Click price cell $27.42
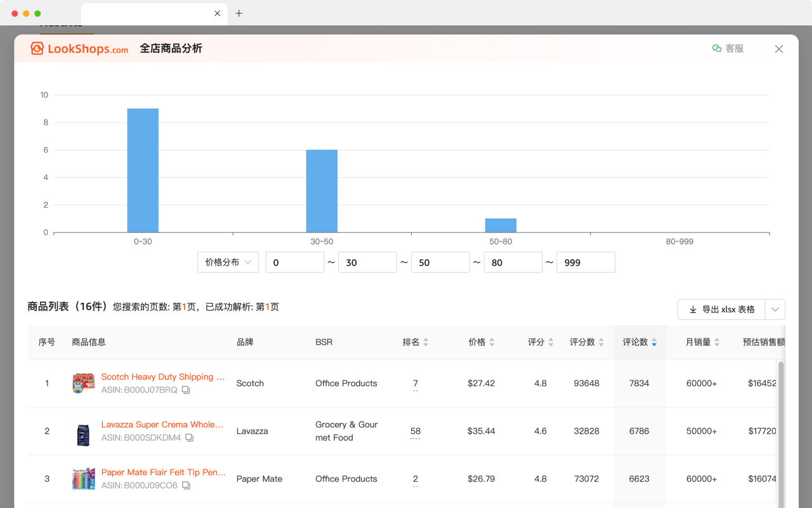 481,384
